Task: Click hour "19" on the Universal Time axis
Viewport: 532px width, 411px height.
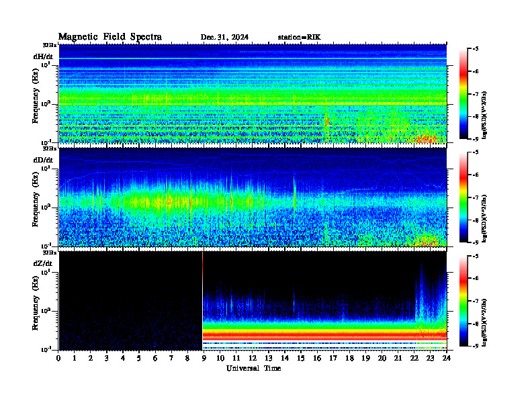Action: point(365,359)
